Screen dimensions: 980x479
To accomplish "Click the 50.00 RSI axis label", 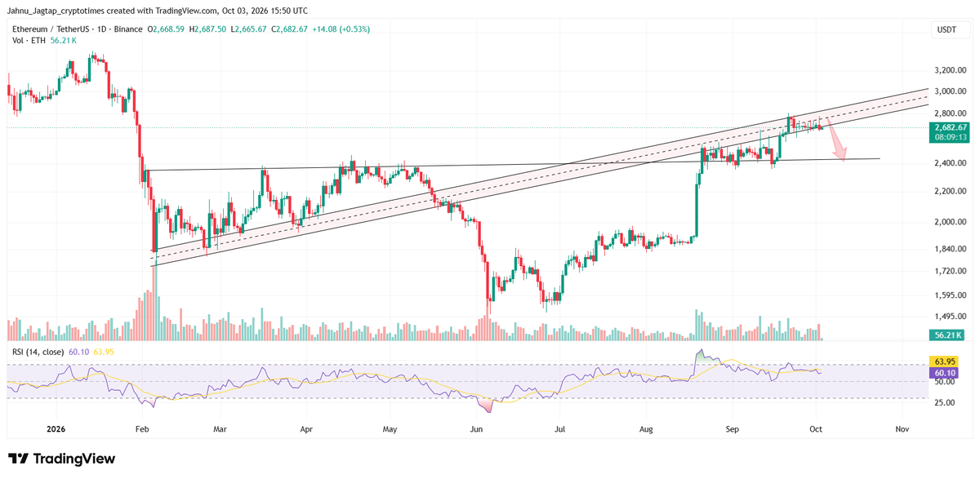I will (945, 382).
